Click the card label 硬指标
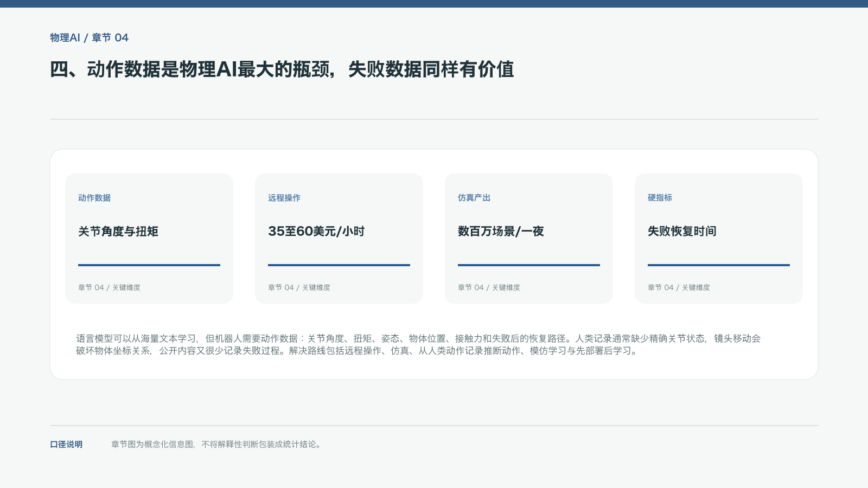Viewport: 868px width, 488px height. coord(660,198)
